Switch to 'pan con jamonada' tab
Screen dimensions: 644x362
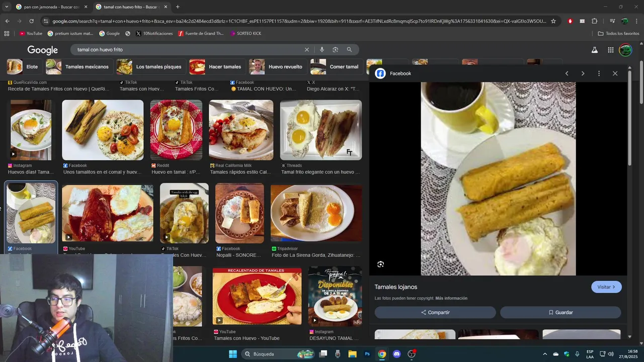48,7
